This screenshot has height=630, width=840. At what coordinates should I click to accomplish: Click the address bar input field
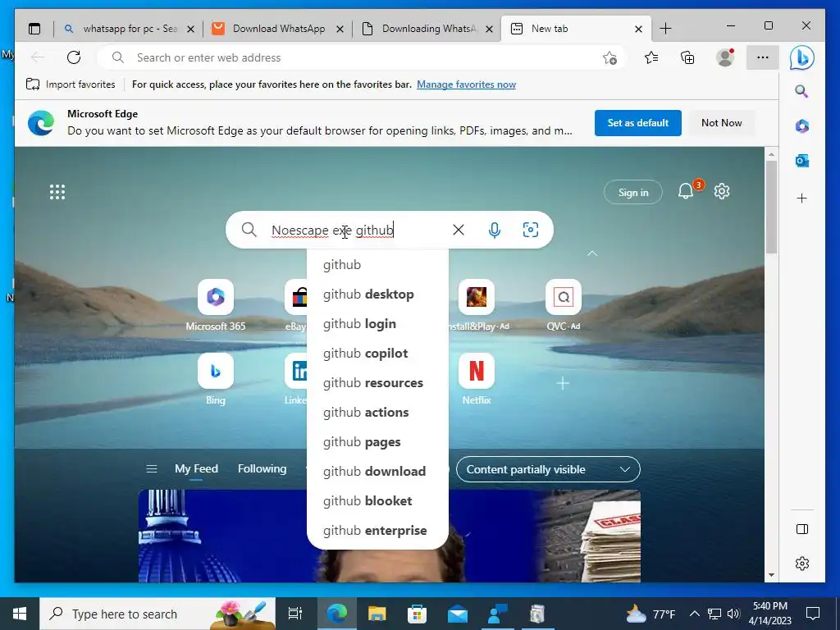click(x=362, y=57)
